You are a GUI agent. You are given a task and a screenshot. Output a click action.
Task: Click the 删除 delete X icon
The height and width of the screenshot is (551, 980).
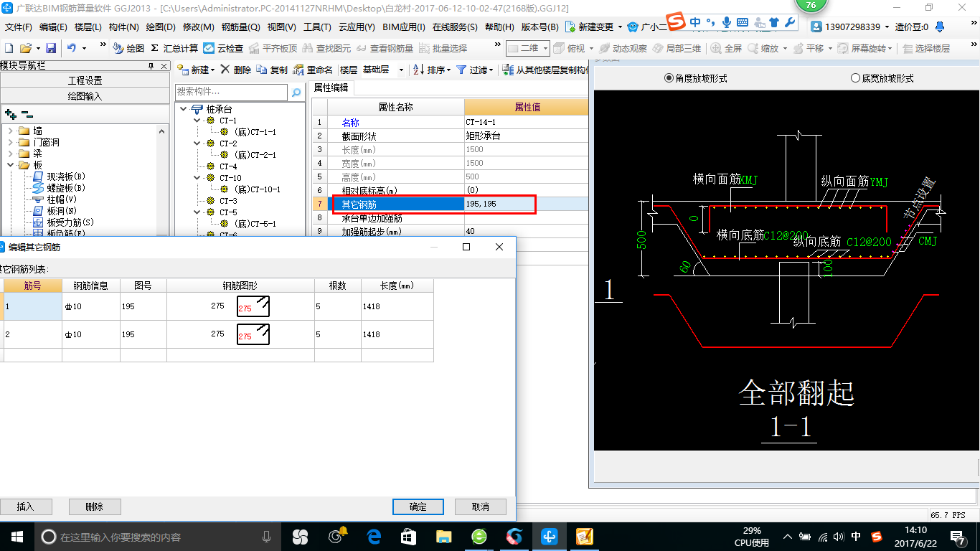(225, 70)
